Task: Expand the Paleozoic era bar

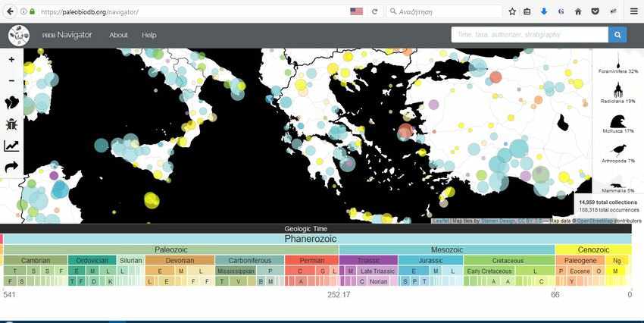Action: click(x=171, y=249)
